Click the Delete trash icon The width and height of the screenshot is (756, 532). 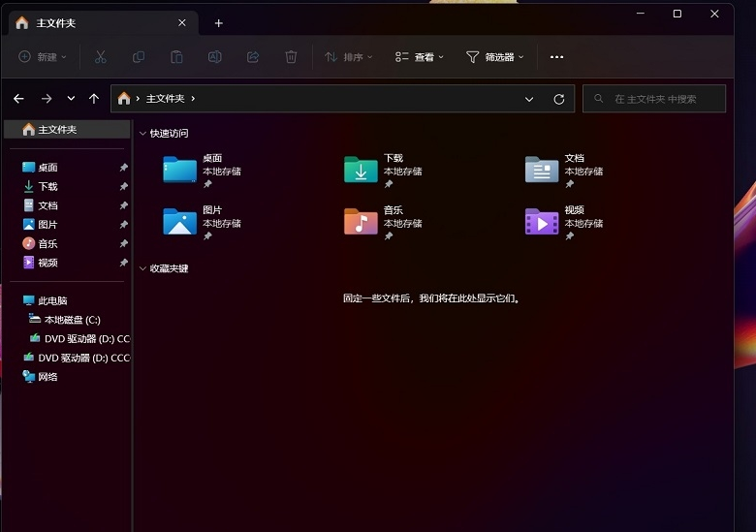(x=291, y=57)
